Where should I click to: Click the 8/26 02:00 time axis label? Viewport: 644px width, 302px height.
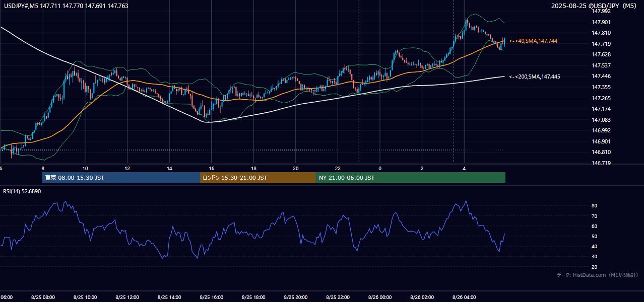(x=422, y=297)
